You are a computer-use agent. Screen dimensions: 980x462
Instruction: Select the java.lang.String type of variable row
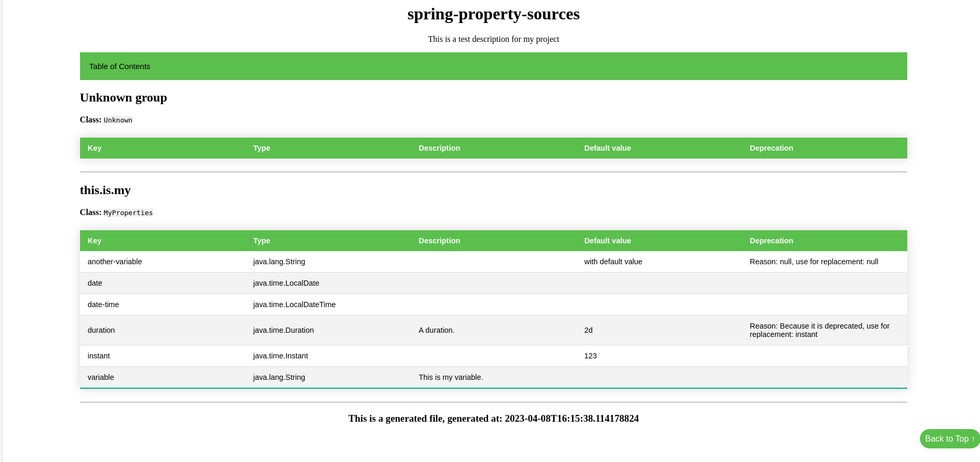pyautogui.click(x=329, y=377)
